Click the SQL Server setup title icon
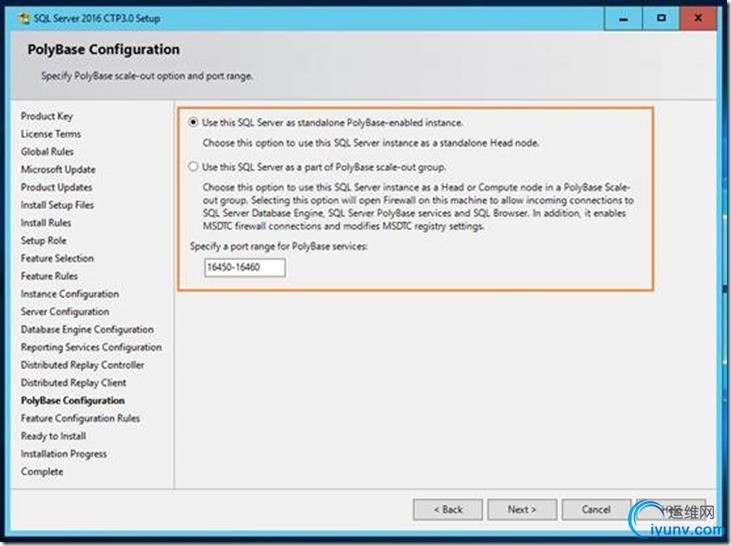Viewport: 731px width, 546px height. [24, 18]
